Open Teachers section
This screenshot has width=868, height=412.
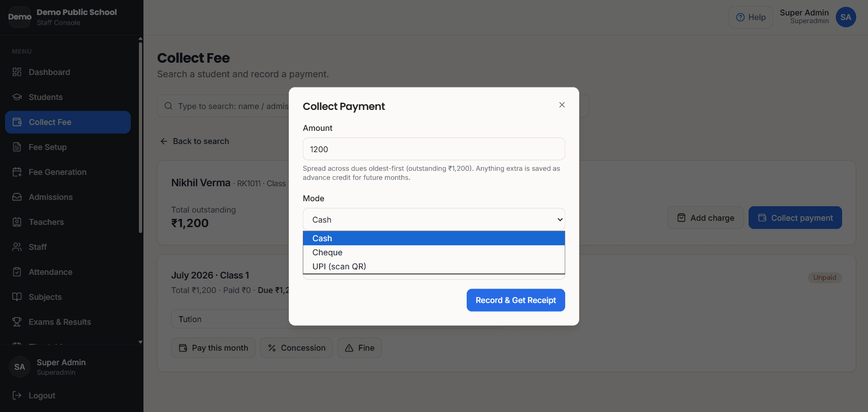pos(68,222)
